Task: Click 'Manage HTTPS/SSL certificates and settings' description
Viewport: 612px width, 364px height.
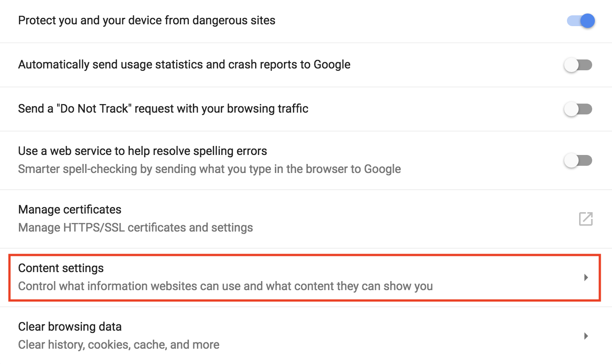Action: pyautogui.click(x=136, y=227)
